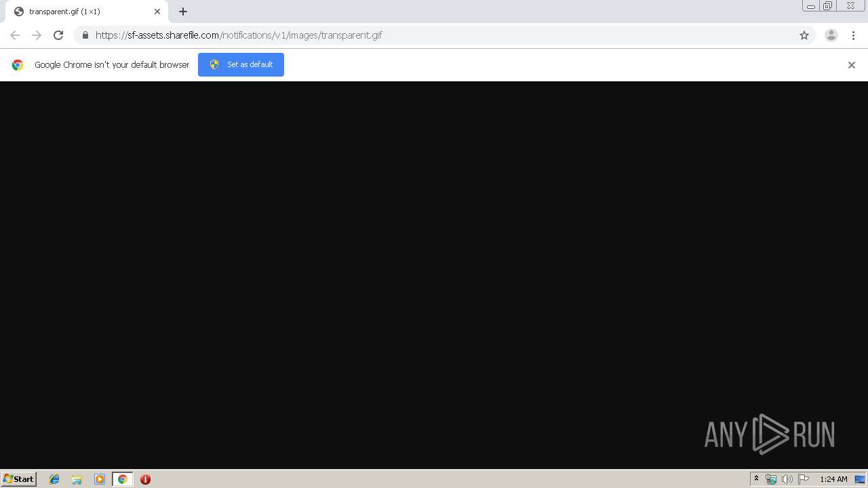Open a new tab with plus
Screen dimensions: 868x488
click(x=183, y=12)
